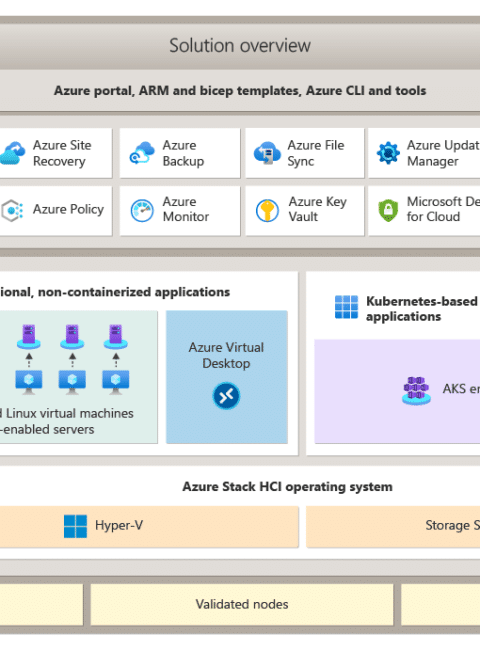The width and height of the screenshot is (480, 650).
Task: Click the middle purple server icon
Action: tap(72, 336)
